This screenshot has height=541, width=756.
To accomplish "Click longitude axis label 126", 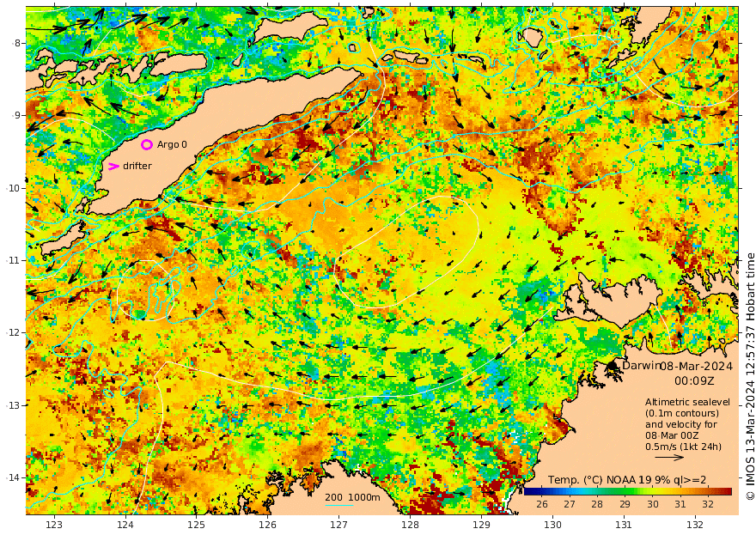I will pyautogui.click(x=267, y=525).
